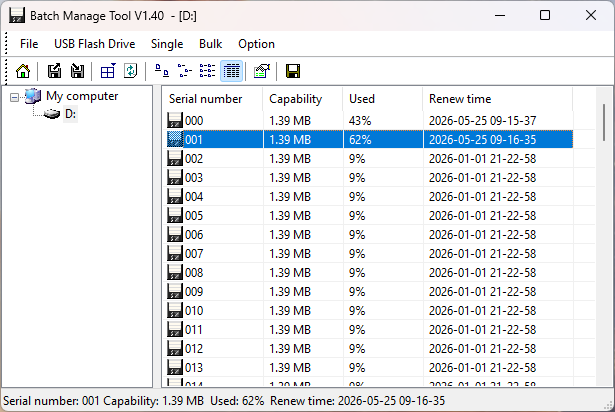Click the app floppy icon in title bar

point(17,16)
